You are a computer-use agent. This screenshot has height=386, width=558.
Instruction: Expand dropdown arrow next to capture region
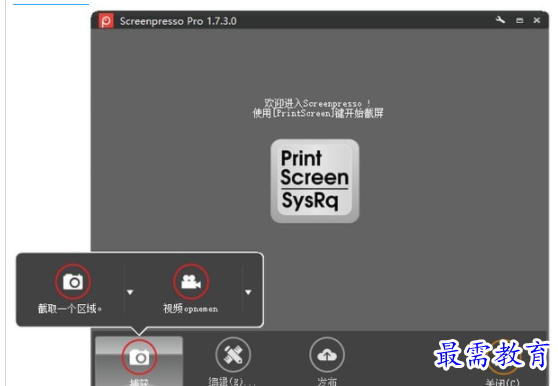[x=130, y=292]
